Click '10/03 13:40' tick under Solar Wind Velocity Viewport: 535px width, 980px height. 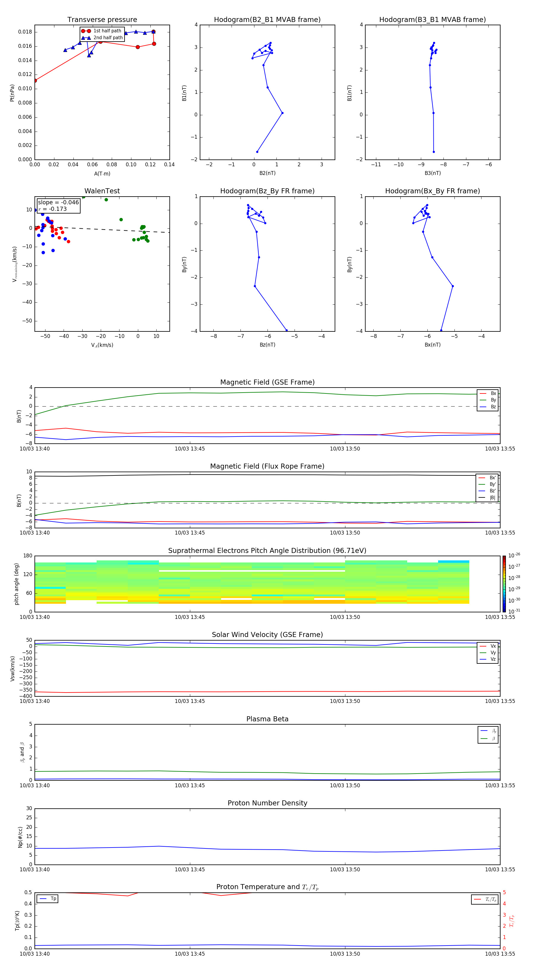[35, 701]
